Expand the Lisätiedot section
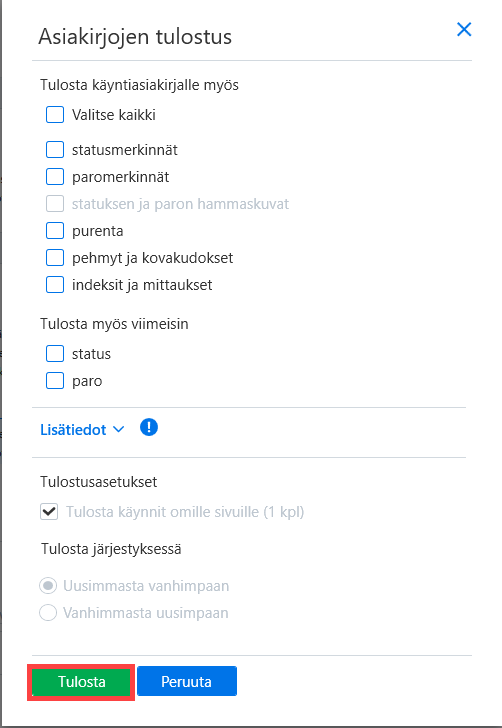 click(x=82, y=429)
